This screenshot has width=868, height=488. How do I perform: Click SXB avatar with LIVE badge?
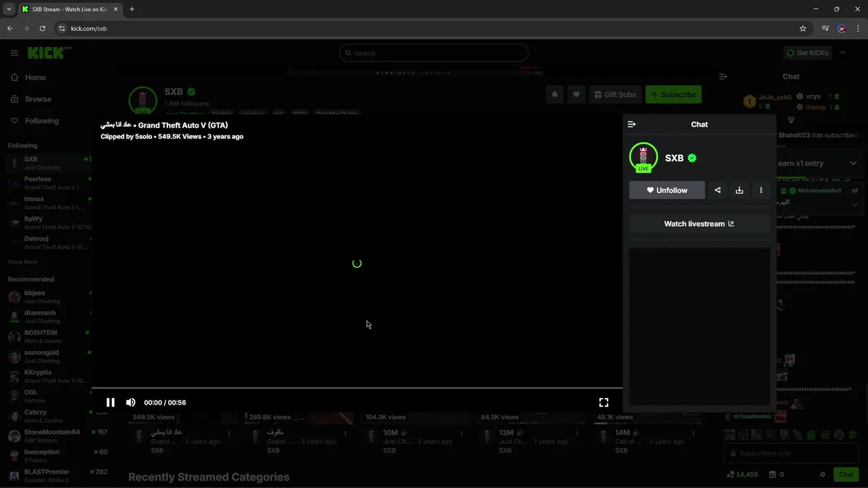pyautogui.click(x=644, y=157)
